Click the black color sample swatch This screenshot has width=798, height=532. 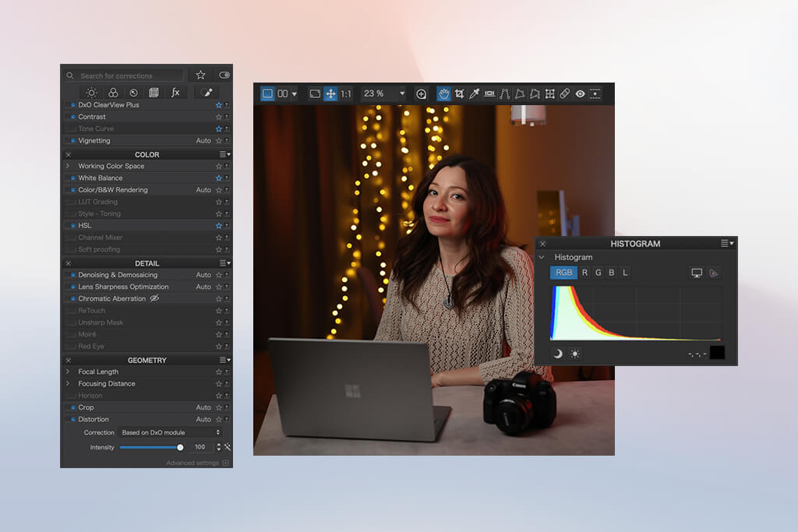coord(717,353)
